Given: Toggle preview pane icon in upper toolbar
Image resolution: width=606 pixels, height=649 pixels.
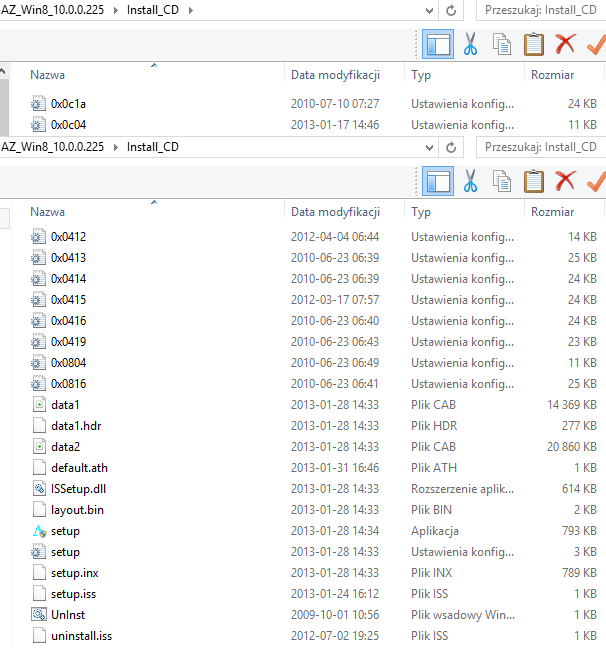Looking at the screenshot, I should [438, 44].
